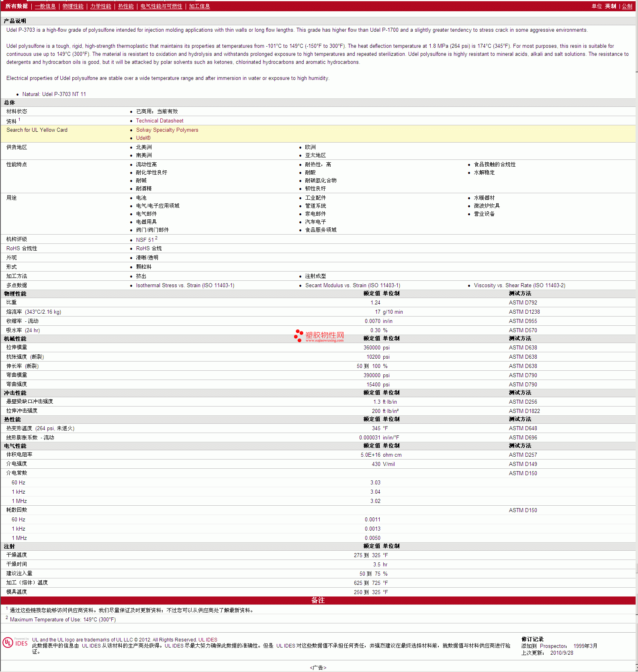Switch to the 一般信息 tab
Screen dimensions: 638x672
(45, 6)
